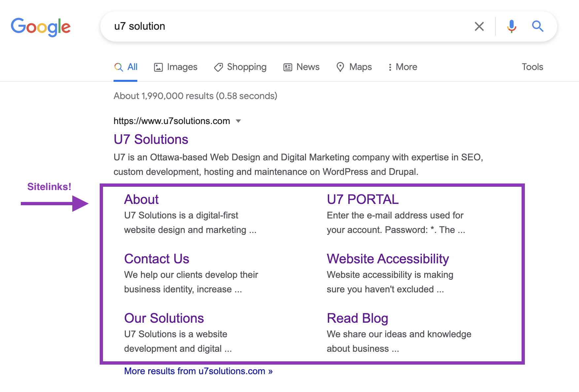Clear the search box with X
579x392 pixels.
coord(479,26)
